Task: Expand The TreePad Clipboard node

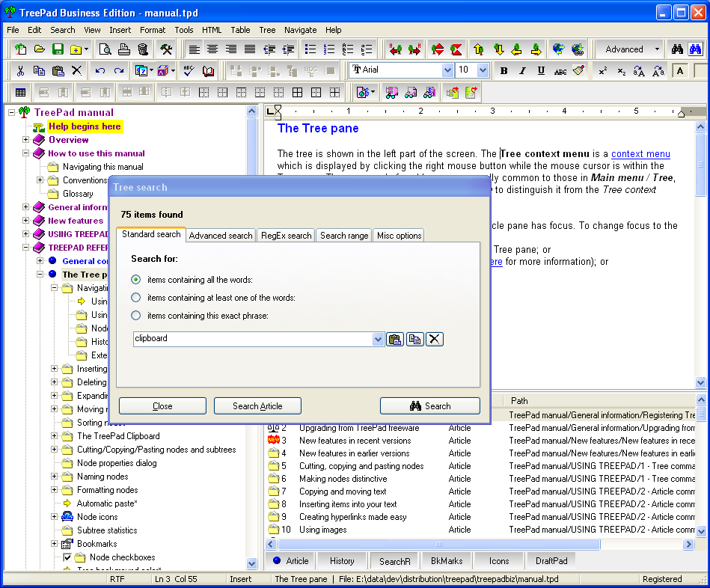Action: [x=55, y=436]
